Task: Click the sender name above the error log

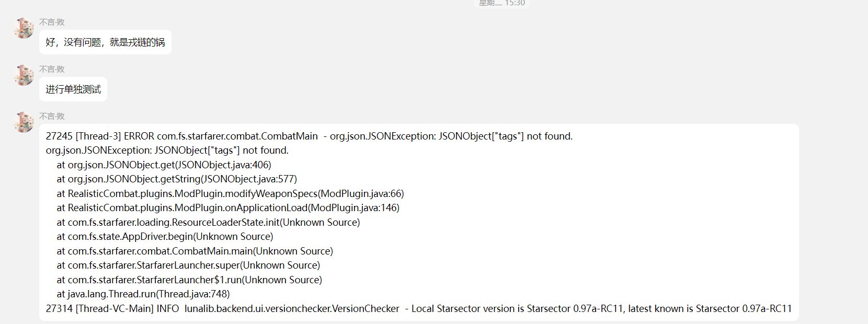Action: click(x=52, y=116)
